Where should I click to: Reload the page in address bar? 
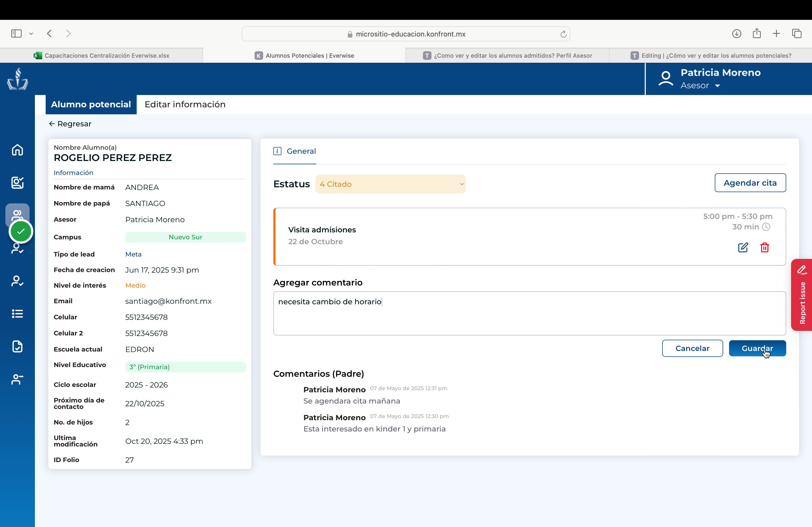[563, 34]
